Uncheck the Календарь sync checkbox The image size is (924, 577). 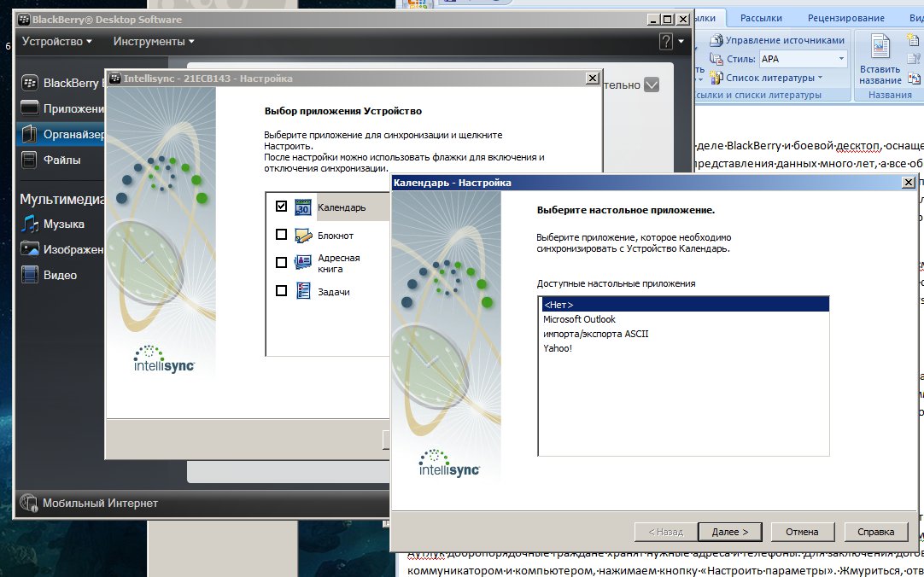click(x=281, y=206)
